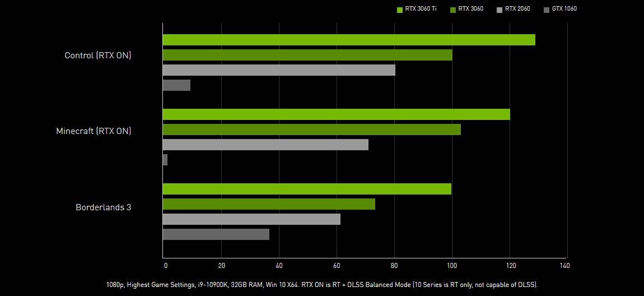
Task: Click the Control (RTX ON) category label
Action: point(98,55)
